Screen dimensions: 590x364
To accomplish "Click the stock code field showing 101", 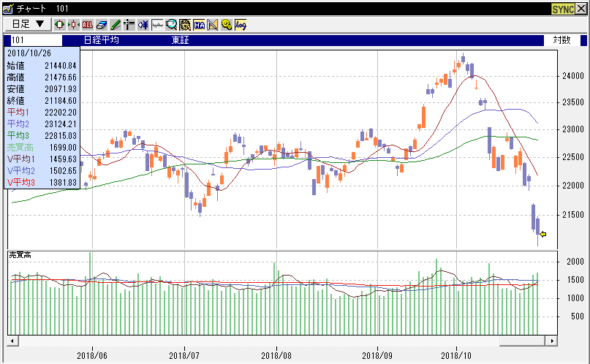I will (x=33, y=40).
